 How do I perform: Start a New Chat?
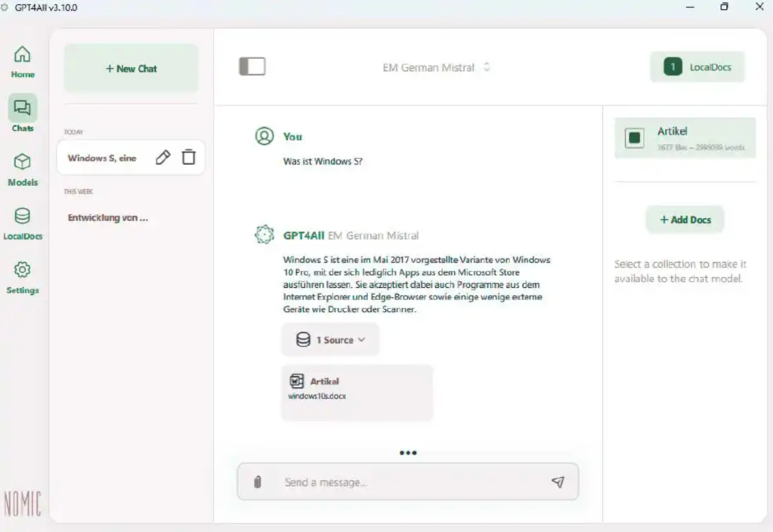pos(131,68)
